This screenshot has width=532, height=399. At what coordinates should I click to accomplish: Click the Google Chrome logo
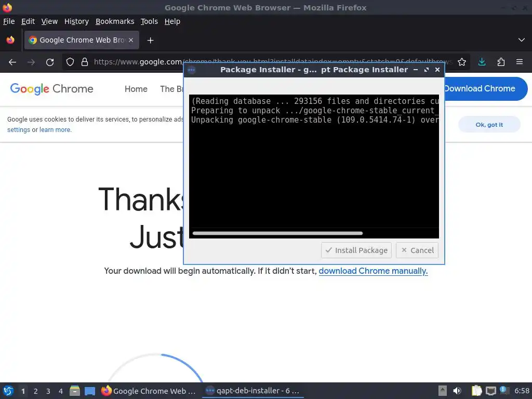(51, 89)
